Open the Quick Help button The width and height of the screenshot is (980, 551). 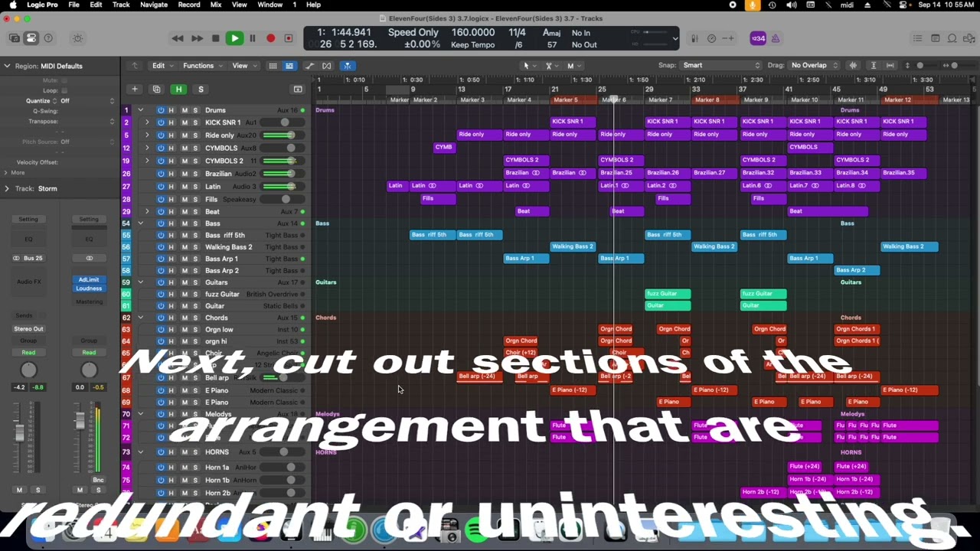[x=48, y=38]
